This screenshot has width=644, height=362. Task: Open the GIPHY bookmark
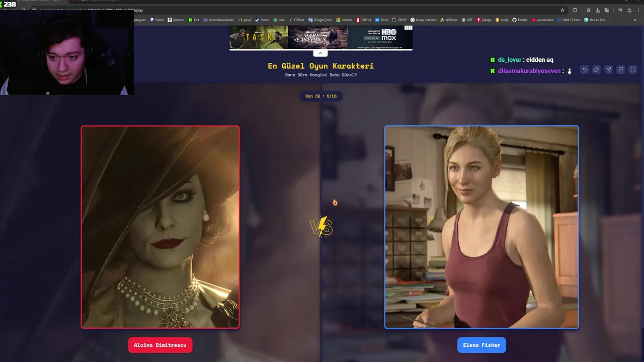pos(399,20)
